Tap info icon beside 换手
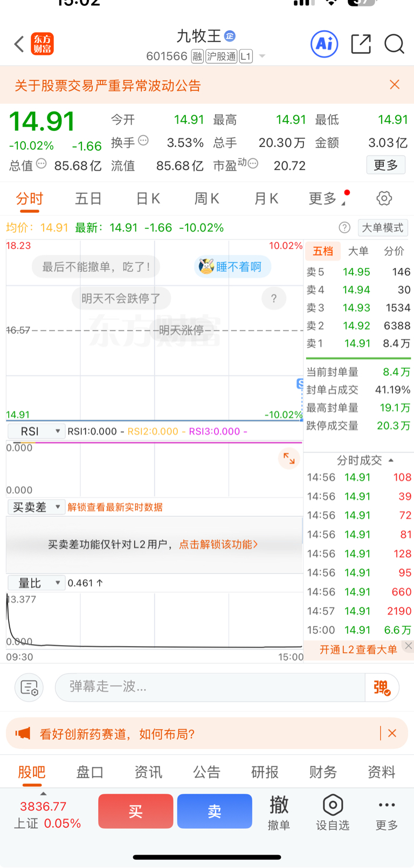 tap(143, 141)
